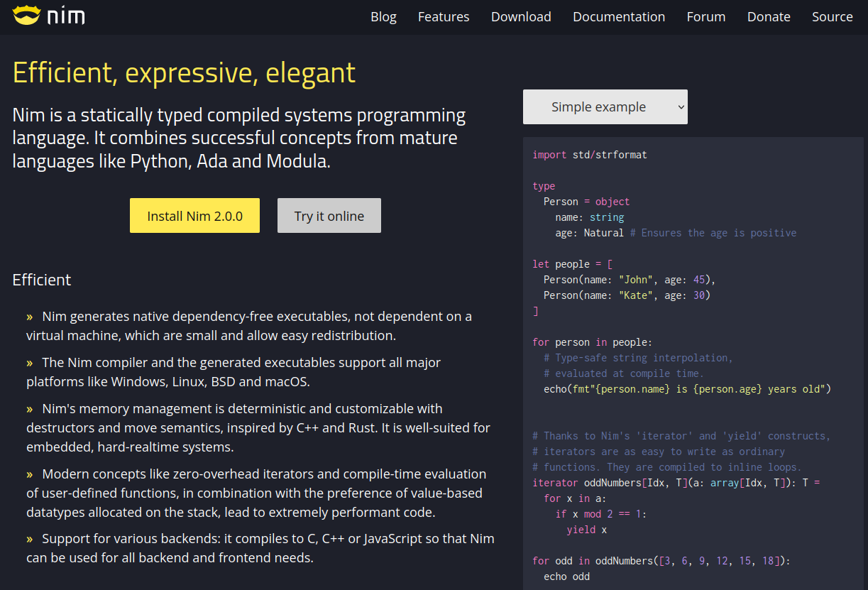Click the echo fmt line in code sample
The width and height of the screenshot is (868, 590).
pos(681,389)
